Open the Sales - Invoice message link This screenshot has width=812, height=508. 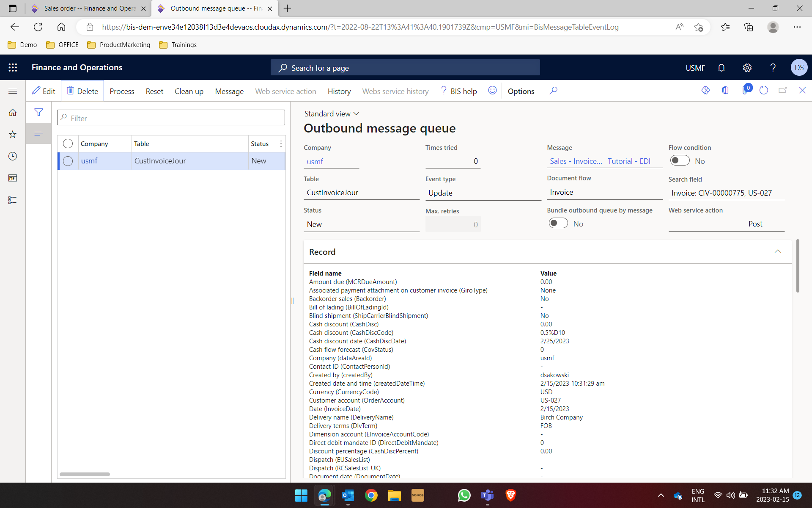576,161
